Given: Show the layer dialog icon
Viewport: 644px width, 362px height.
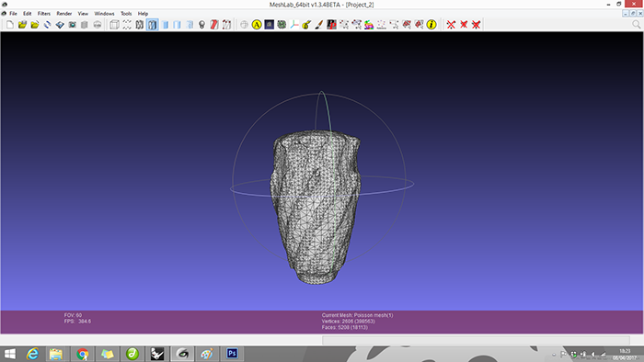Looking at the screenshot, I should click(x=85, y=25).
